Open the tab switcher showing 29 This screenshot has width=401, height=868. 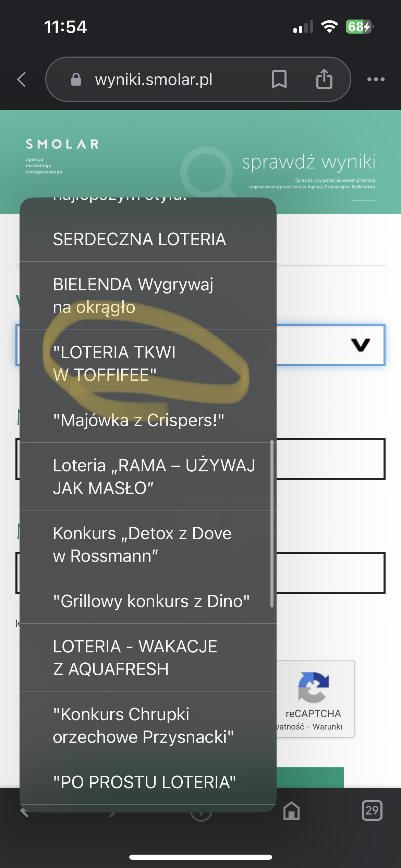(372, 810)
